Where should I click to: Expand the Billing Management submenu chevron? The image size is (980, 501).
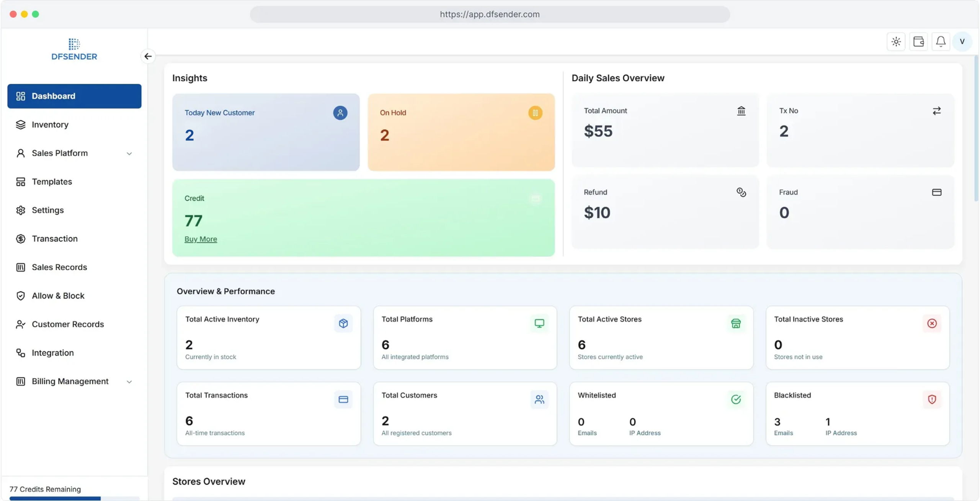129,381
